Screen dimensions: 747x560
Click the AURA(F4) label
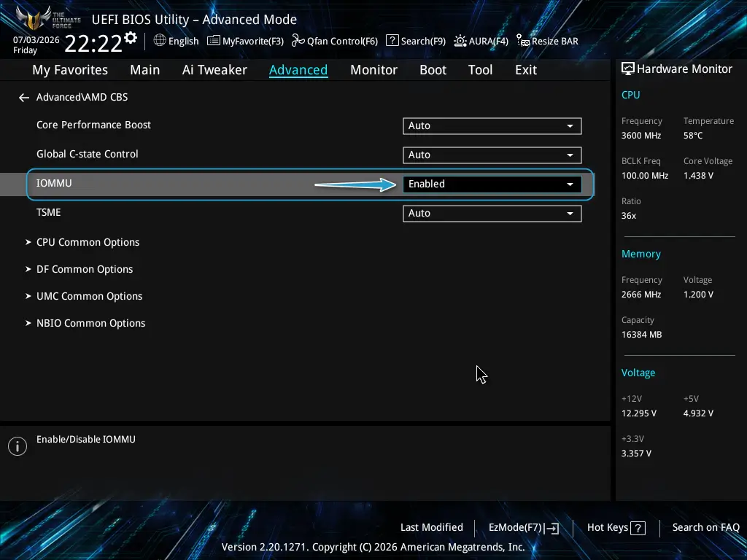[488, 42]
